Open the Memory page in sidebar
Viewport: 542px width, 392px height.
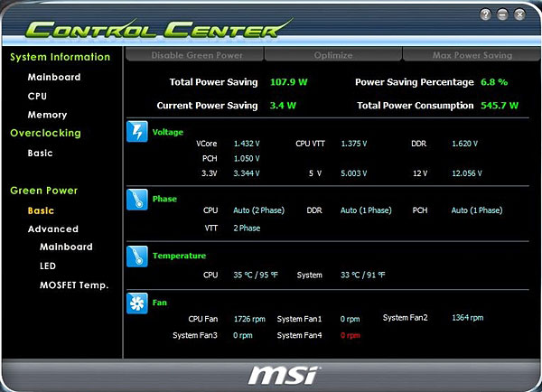(47, 115)
